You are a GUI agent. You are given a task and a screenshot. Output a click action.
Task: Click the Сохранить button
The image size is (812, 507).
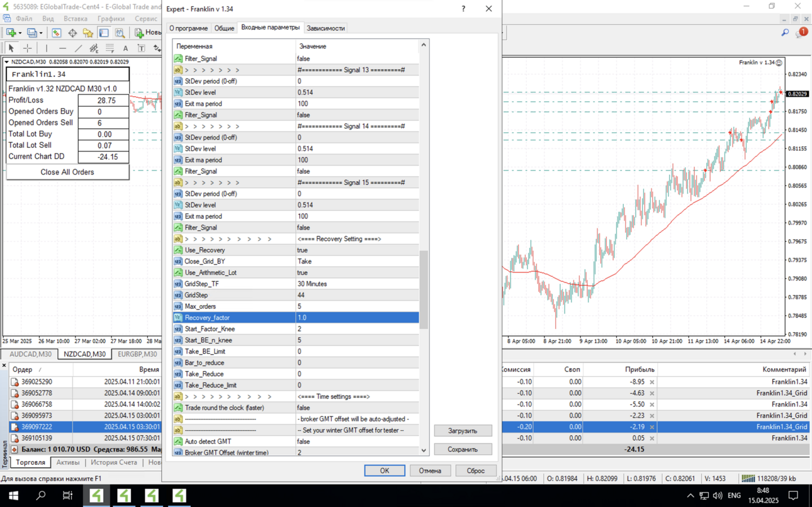pyautogui.click(x=463, y=450)
